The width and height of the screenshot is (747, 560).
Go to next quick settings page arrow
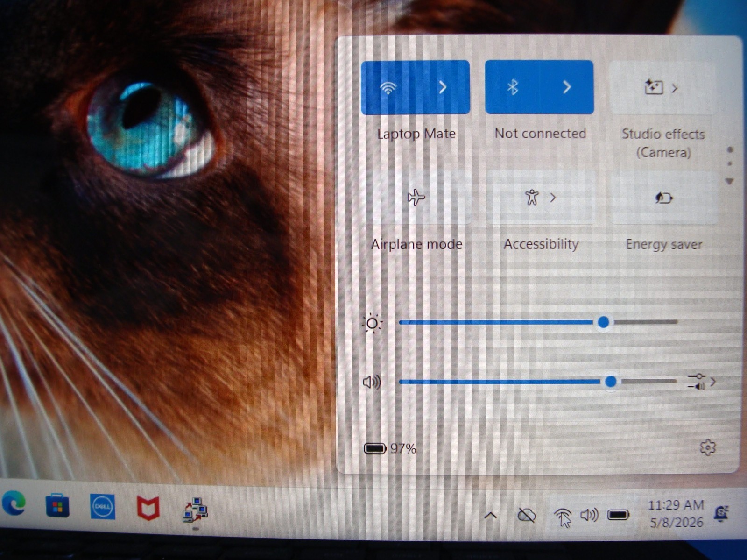pyautogui.click(x=729, y=181)
